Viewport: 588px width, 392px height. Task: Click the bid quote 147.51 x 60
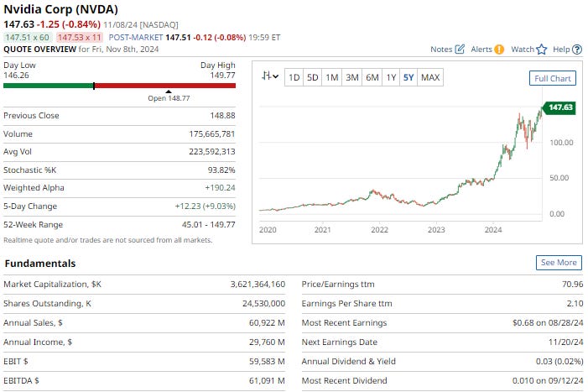click(x=27, y=38)
